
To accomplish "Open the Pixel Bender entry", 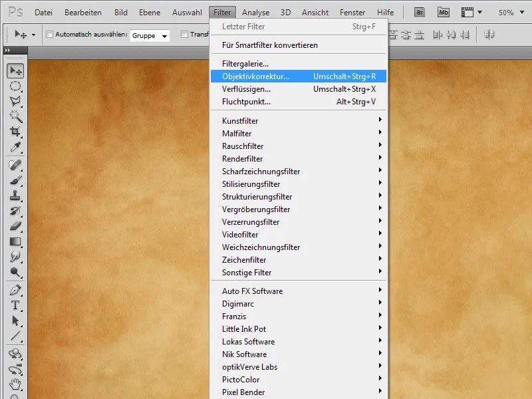I will click(x=298, y=392).
